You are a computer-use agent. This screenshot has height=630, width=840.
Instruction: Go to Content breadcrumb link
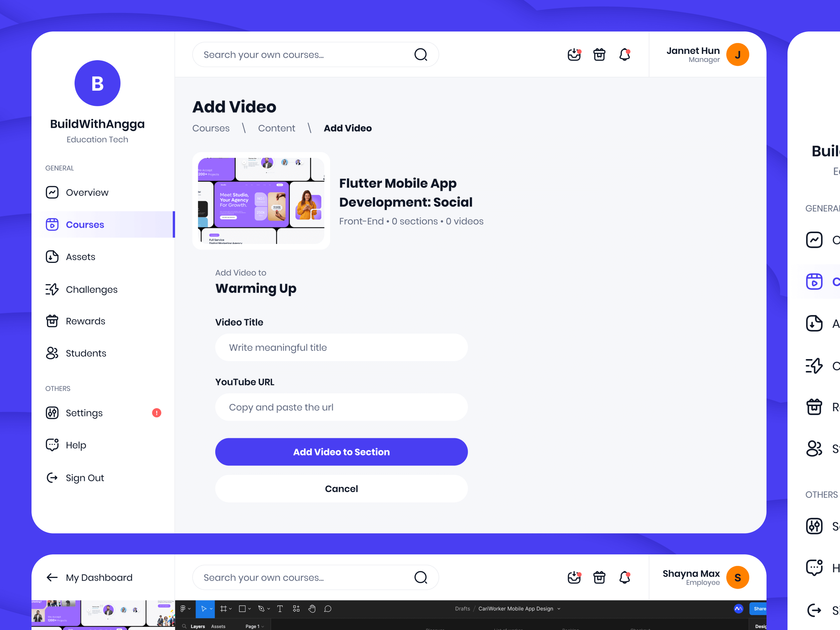pyautogui.click(x=276, y=128)
